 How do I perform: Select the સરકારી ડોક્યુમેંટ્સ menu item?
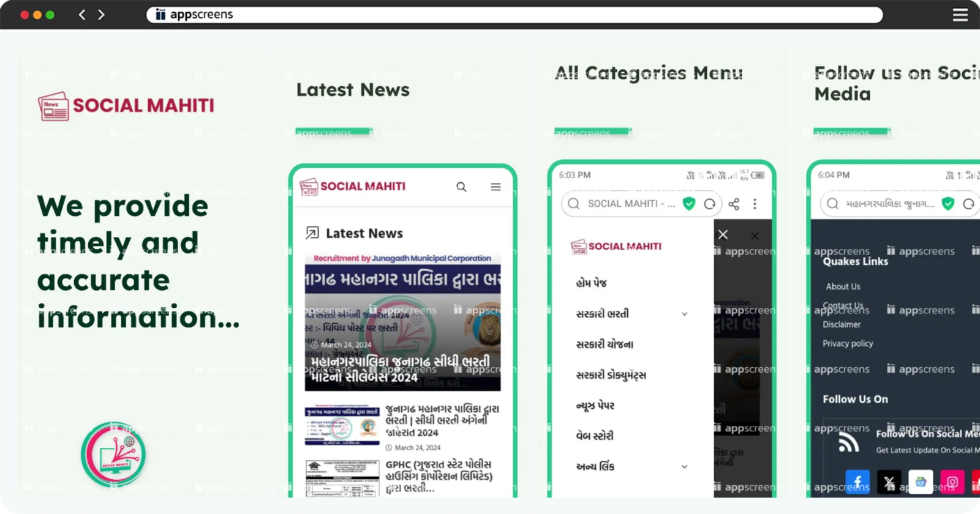(x=611, y=374)
